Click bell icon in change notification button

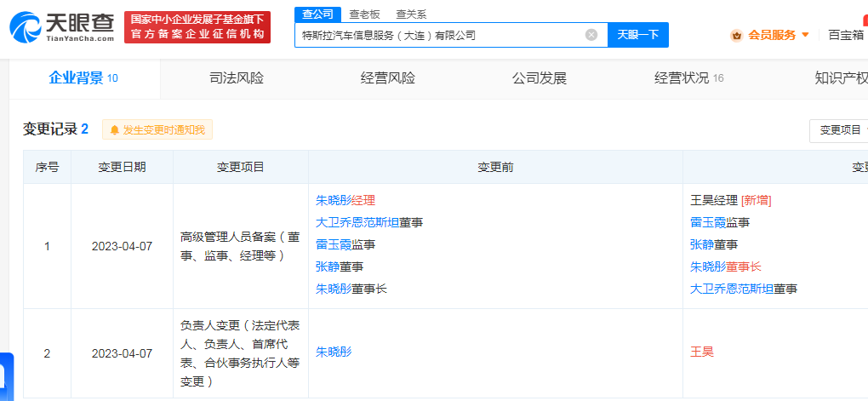point(115,130)
